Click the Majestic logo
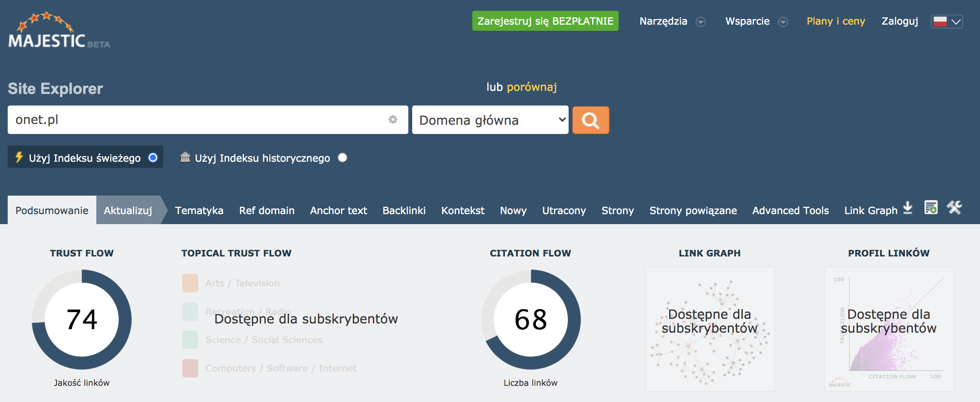The image size is (980, 402). pyautogui.click(x=59, y=30)
